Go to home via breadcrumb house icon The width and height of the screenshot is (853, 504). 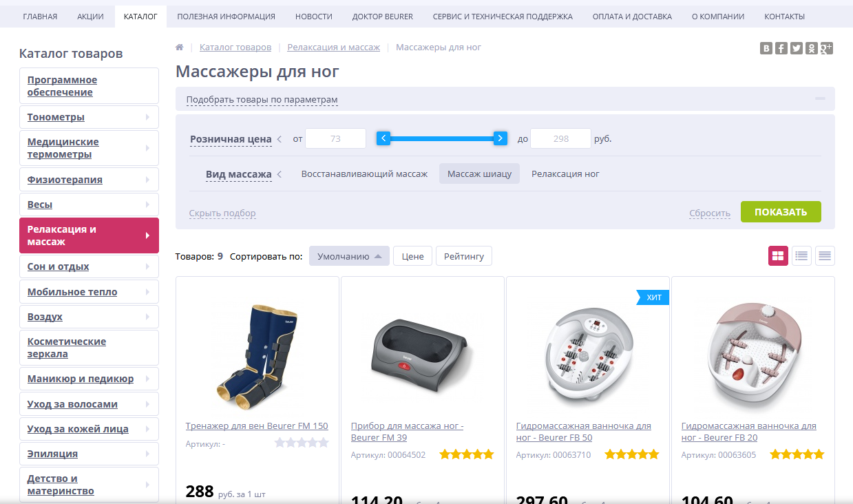tap(180, 48)
